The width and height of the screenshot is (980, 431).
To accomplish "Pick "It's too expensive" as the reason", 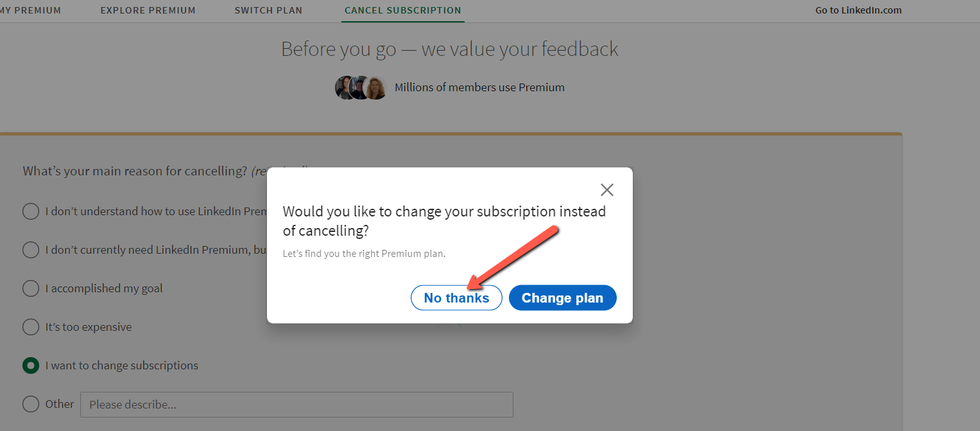I will click(31, 327).
